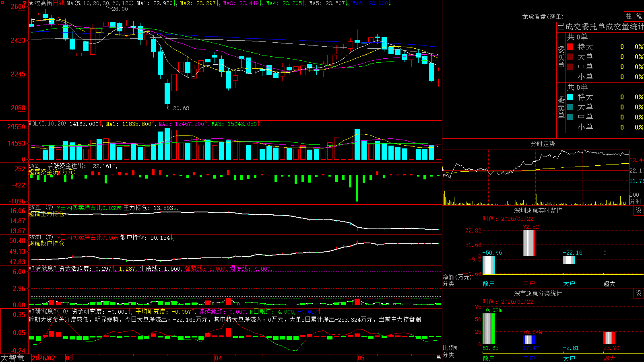
Task: Switch to 笔 tick view in 龙虎看盘
Action: 639,16
